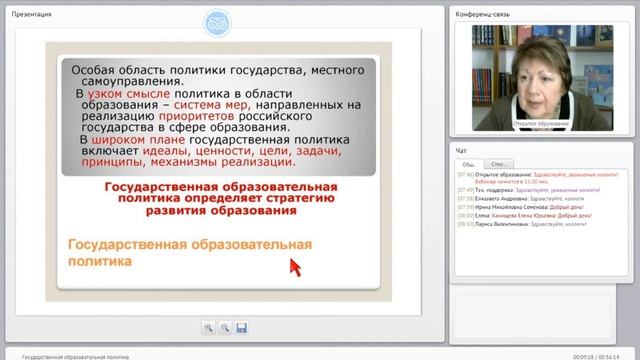Screen dimensions: 640x360
Task: Open the 'Спис...' tab in chat
Action: click(498, 164)
